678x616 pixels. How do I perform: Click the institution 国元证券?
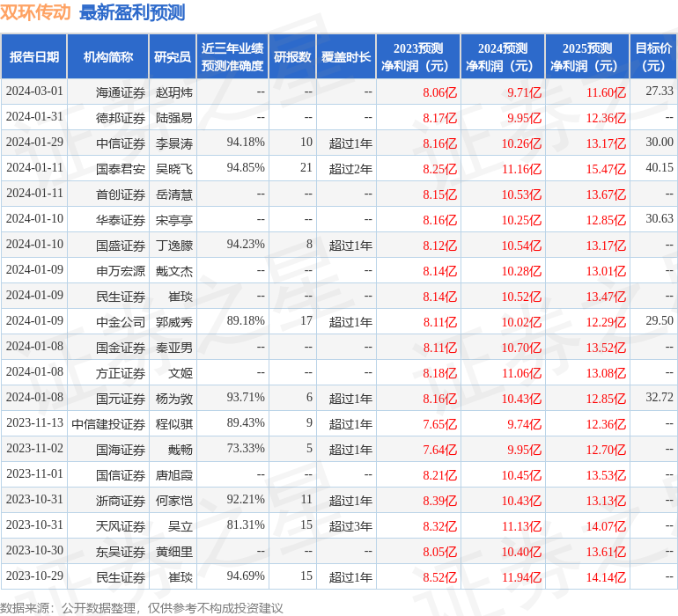(x=121, y=398)
